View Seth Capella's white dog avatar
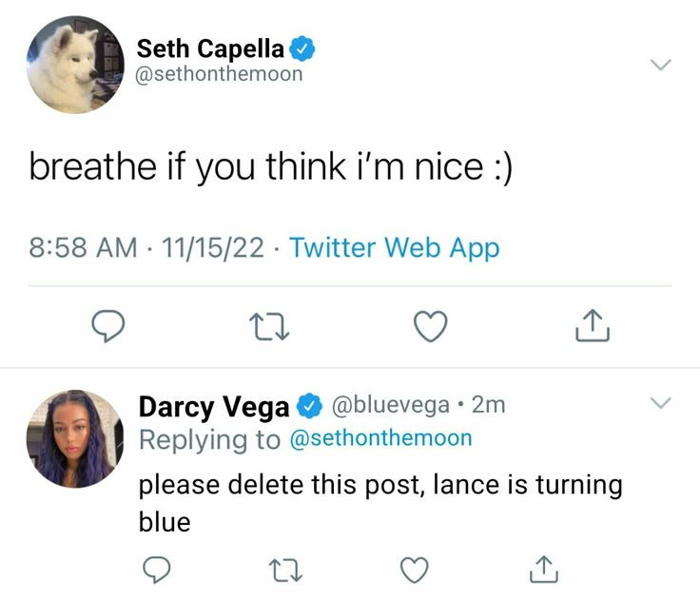The height and width of the screenshot is (599, 700). [x=75, y=65]
